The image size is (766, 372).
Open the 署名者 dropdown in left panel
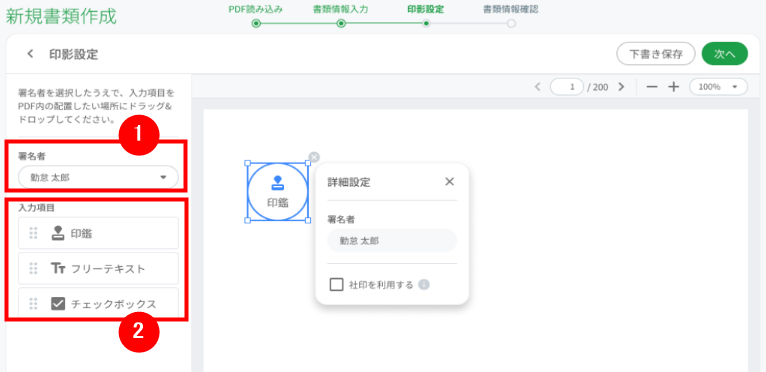(98, 177)
